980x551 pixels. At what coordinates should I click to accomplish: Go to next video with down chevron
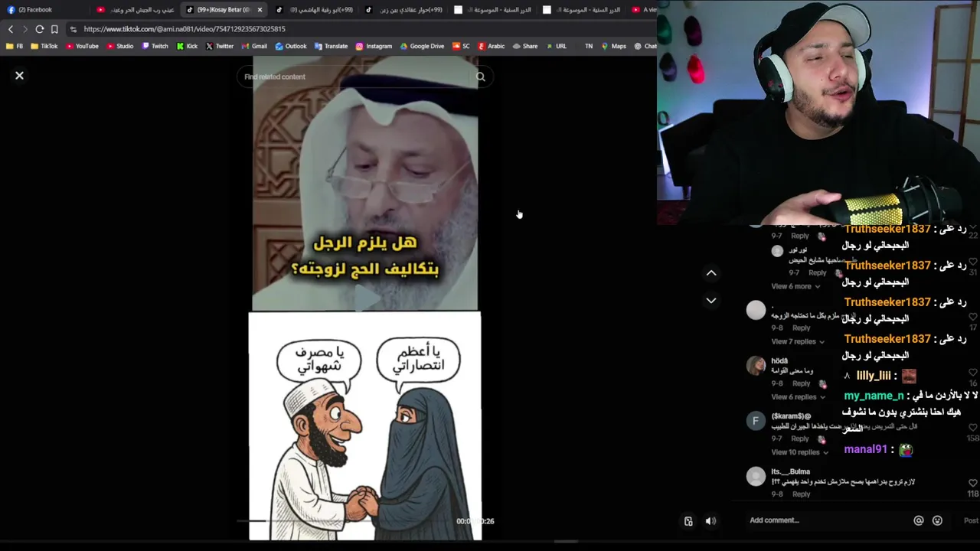[x=711, y=301]
